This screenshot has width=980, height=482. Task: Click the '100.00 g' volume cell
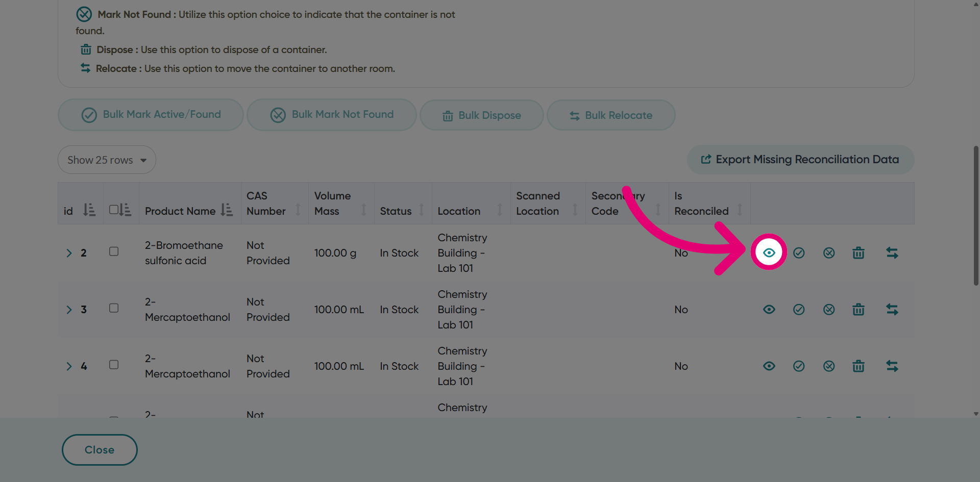click(335, 253)
